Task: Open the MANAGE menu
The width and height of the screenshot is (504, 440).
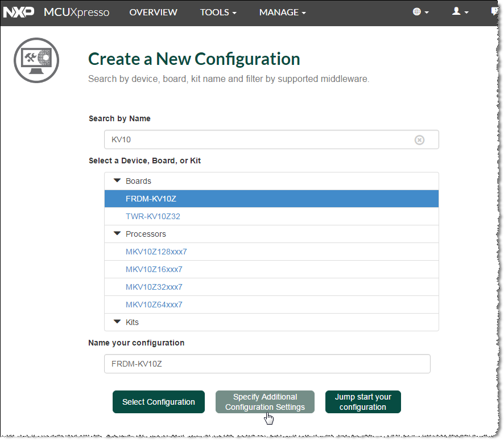Action: click(x=282, y=12)
